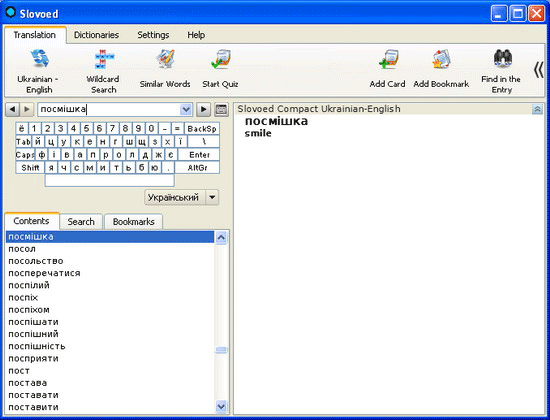Toggle the Shift key on virtual keyboard
550x420 pixels.
pyautogui.click(x=30, y=168)
